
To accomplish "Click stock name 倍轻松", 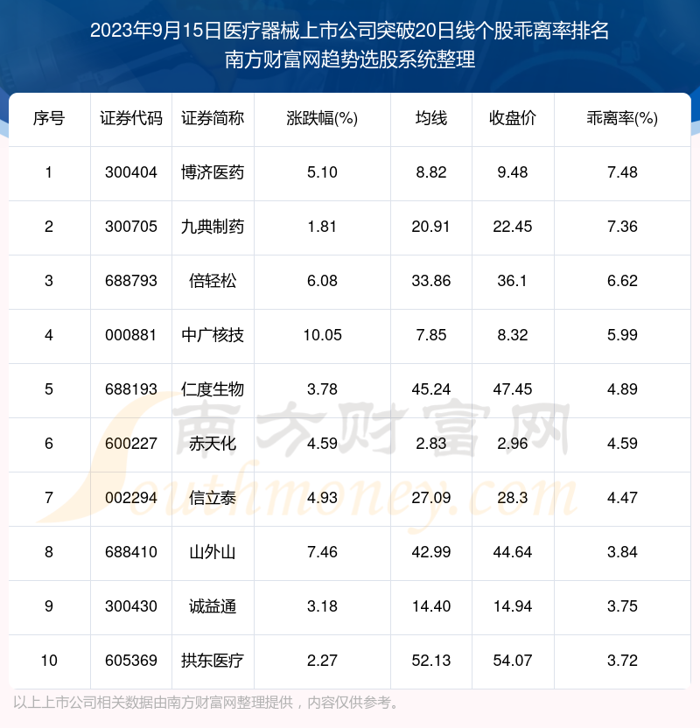I will coord(213,281).
